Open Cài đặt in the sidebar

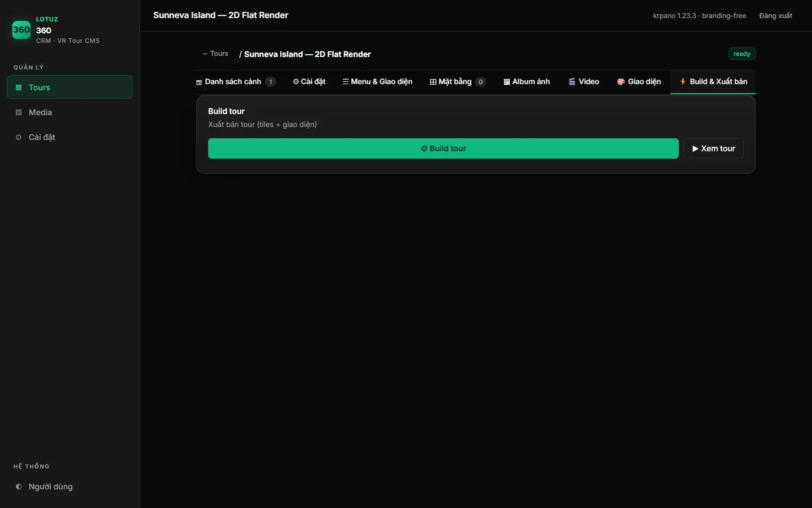click(69, 137)
